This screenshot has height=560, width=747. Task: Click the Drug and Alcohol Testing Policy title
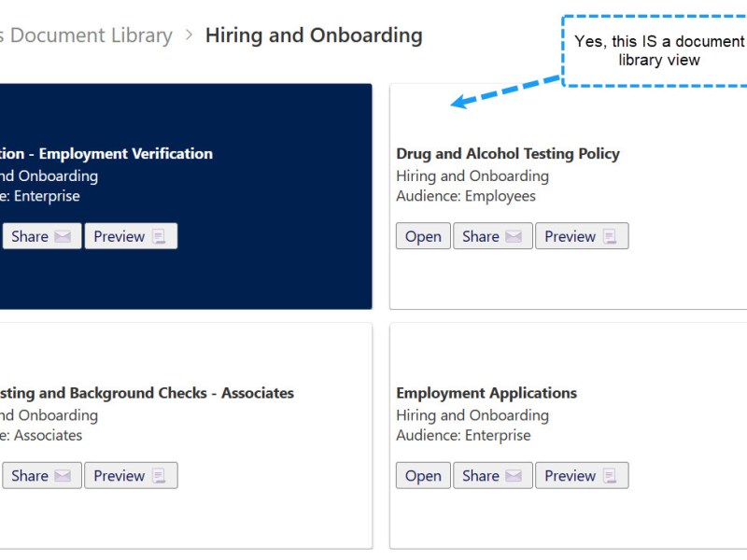pos(508,153)
